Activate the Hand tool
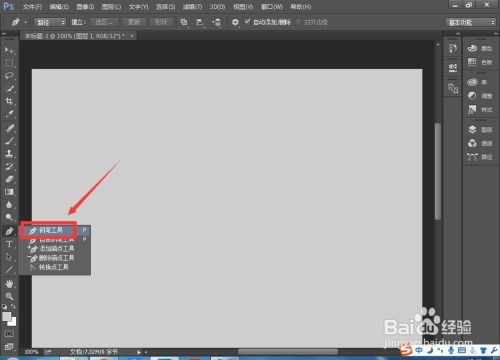500x360 pixels. [x=9, y=284]
